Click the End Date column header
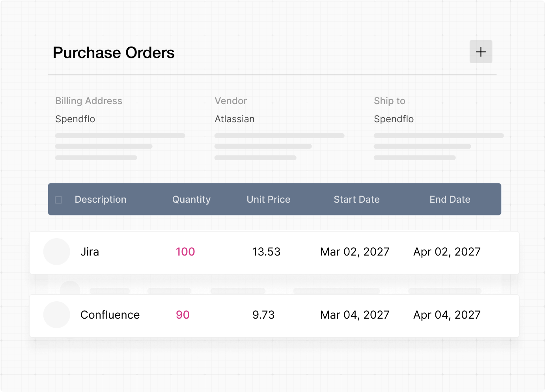Screen dimensions: 545x392 click(x=450, y=200)
